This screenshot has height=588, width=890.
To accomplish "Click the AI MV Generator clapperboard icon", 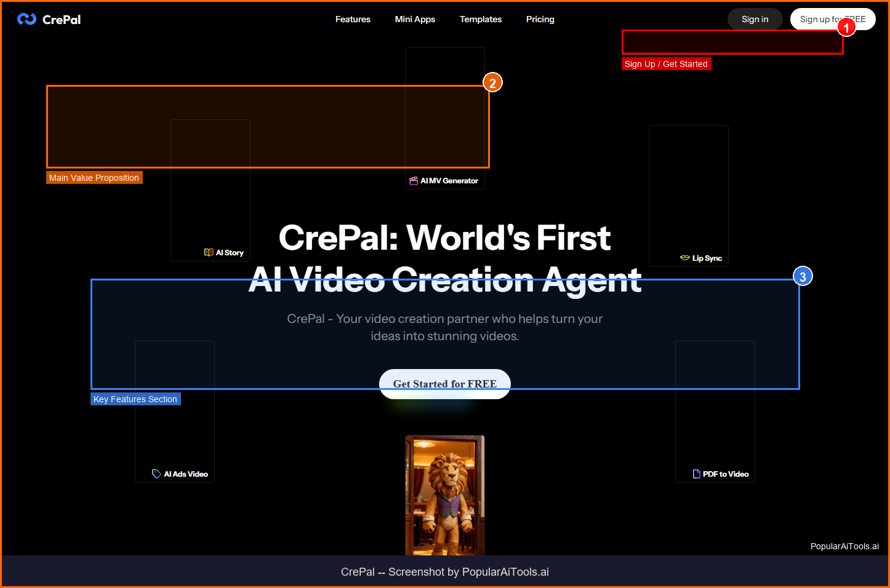I will pos(414,181).
